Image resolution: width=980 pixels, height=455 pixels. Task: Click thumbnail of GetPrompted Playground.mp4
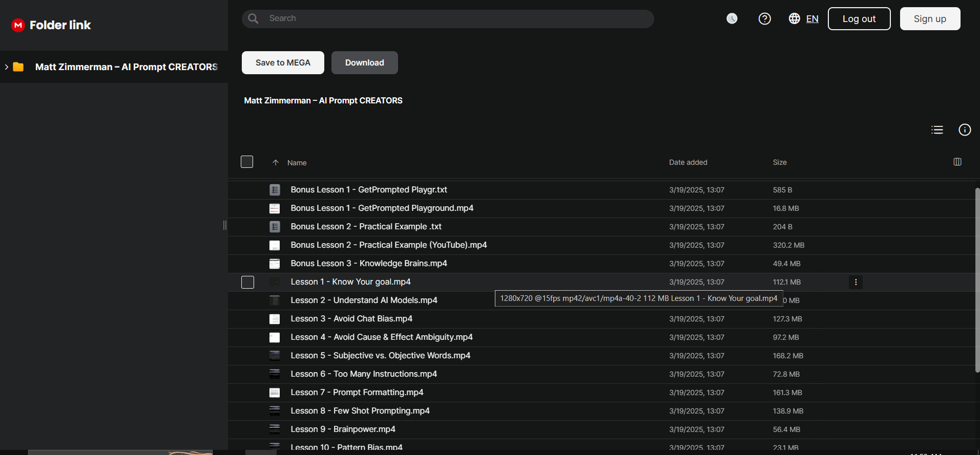tap(275, 208)
